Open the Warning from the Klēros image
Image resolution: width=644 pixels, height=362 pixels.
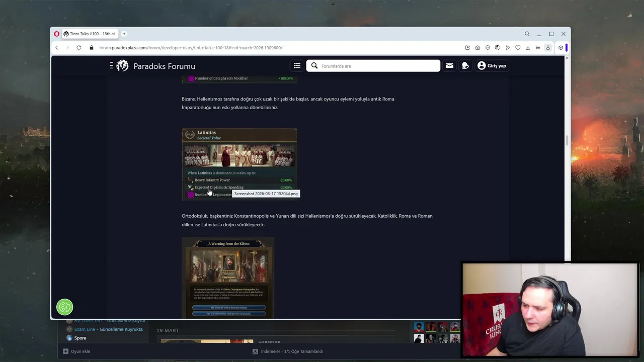(x=228, y=278)
